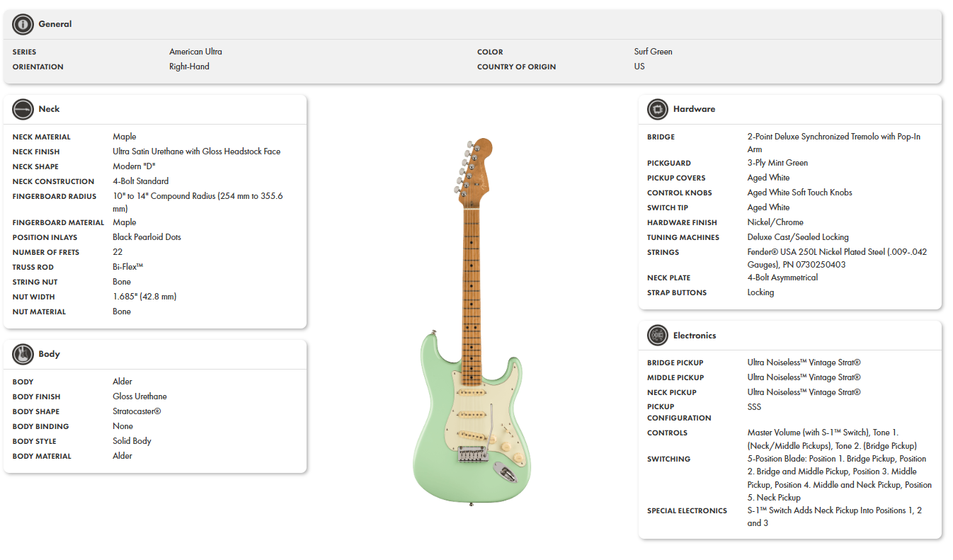This screenshot has height=560, width=953.
Task: Click the Body section heading
Action: (x=49, y=354)
